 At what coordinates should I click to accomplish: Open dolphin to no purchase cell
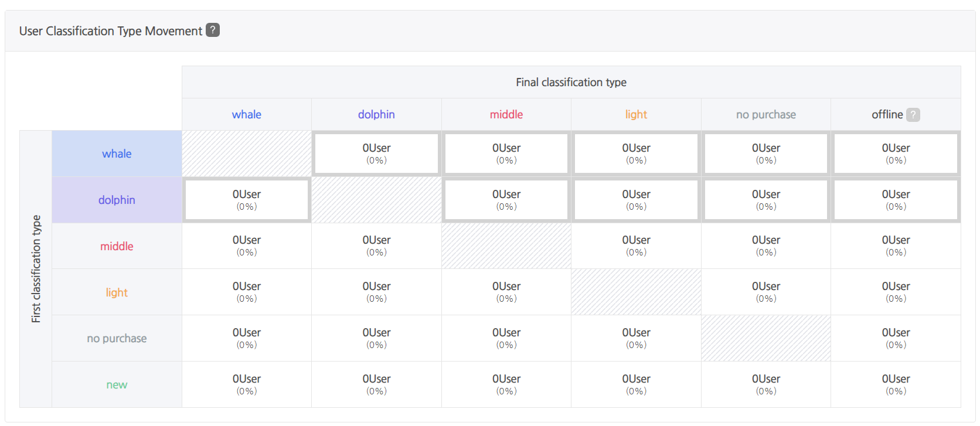coord(766,200)
